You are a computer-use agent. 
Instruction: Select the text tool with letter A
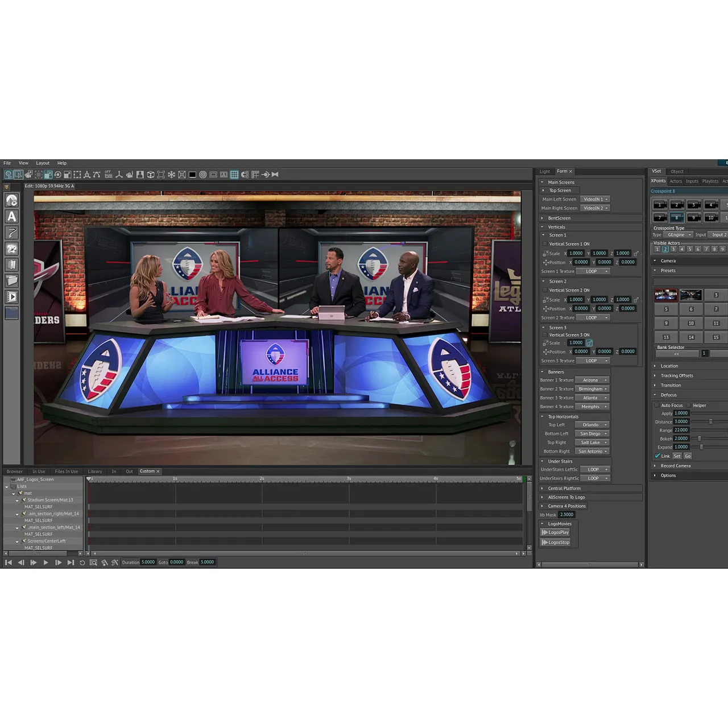(11, 217)
